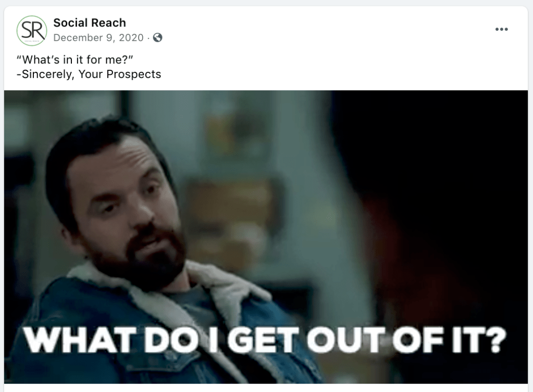Click the "-Sincerely, Your Prospects" text line

pos(89,74)
